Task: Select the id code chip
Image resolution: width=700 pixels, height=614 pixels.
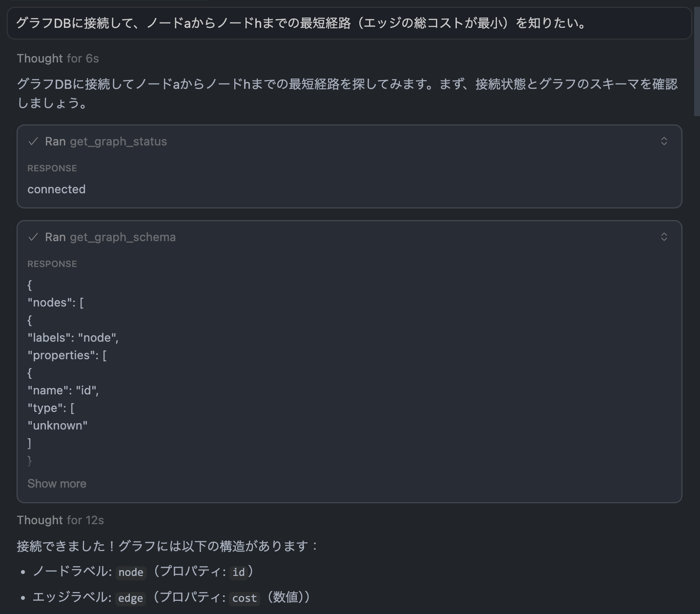Action: click(239, 572)
